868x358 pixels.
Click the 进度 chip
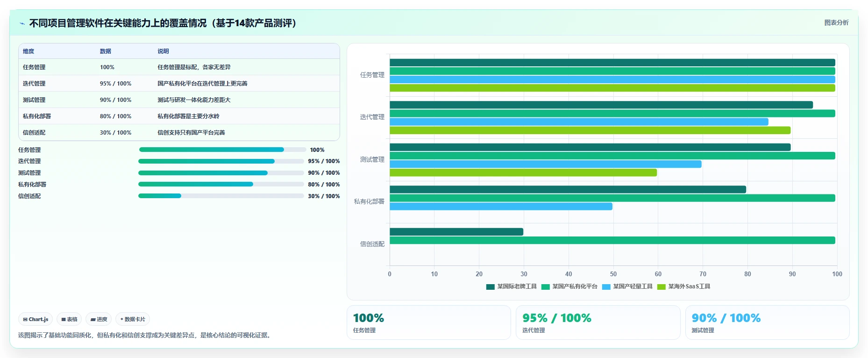[99, 319]
